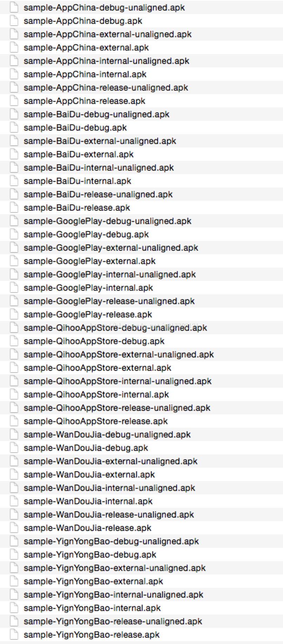283x644 pixels.
Task: Click file icon beside sample-WanDouJia-internal.apk
Action: coord(14,501)
